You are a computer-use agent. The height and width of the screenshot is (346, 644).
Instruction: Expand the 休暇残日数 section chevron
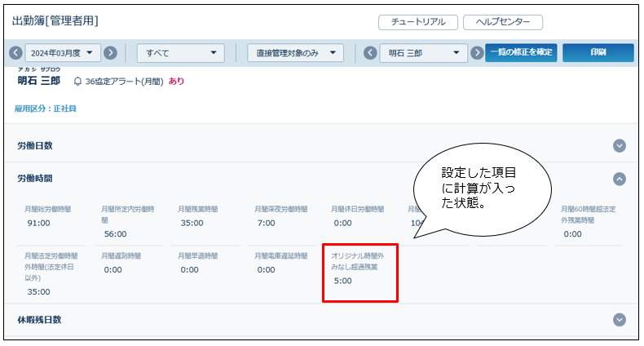pyautogui.click(x=620, y=320)
